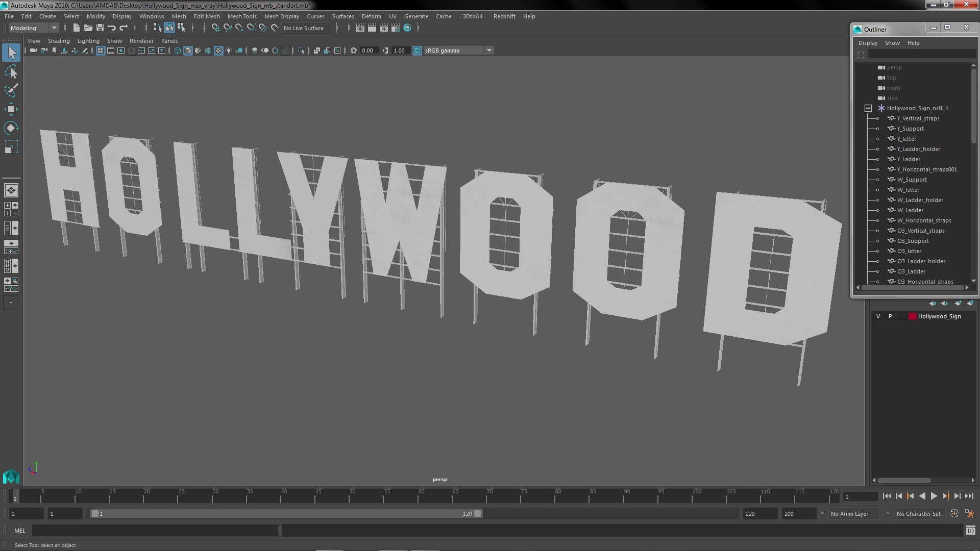Screen dimensions: 980x551
Task: Open the Outliner Show menu
Action: click(892, 43)
